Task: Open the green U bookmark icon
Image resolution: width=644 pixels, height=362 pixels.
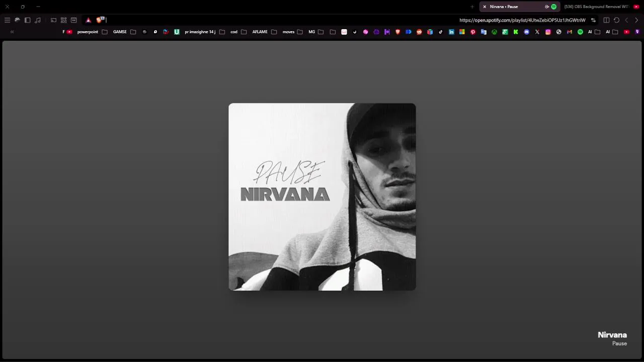Action: [x=177, y=32]
